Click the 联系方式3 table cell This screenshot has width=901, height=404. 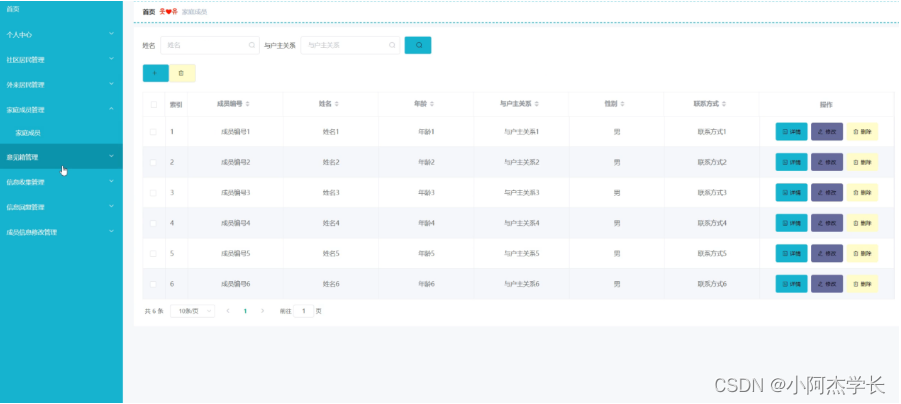pyautogui.click(x=712, y=193)
